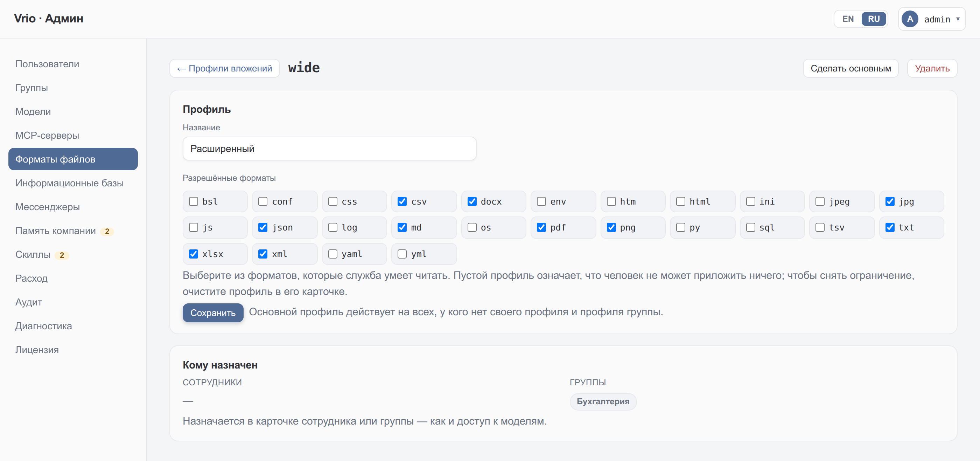Enable the conf format checkbox
The image size is (980, 461).
tap(263, 201)
